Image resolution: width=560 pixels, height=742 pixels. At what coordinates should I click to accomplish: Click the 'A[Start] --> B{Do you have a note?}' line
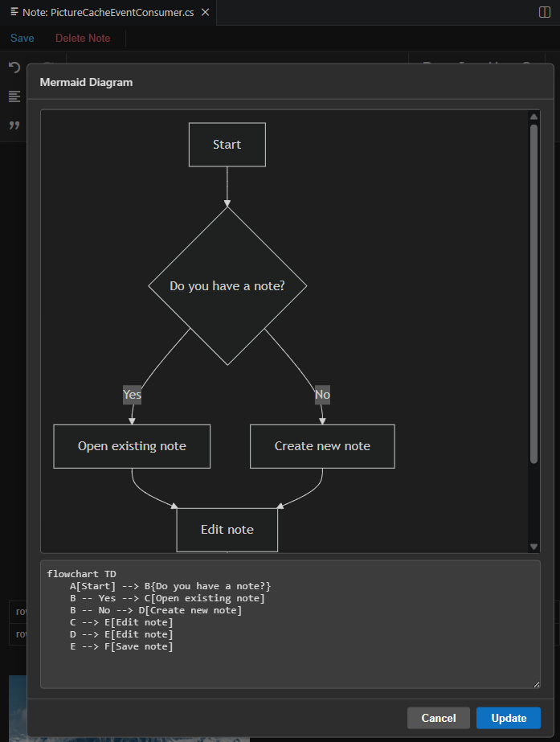170,586
